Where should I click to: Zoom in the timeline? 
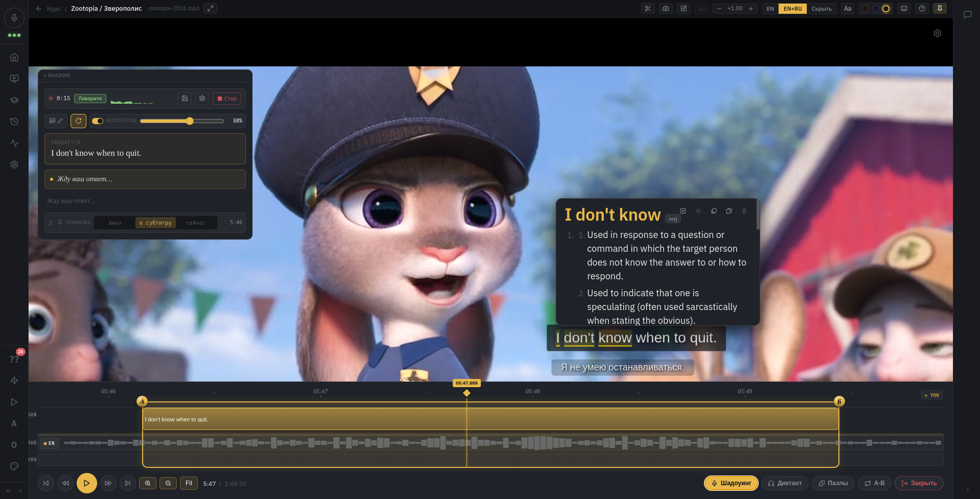[148, 483]
